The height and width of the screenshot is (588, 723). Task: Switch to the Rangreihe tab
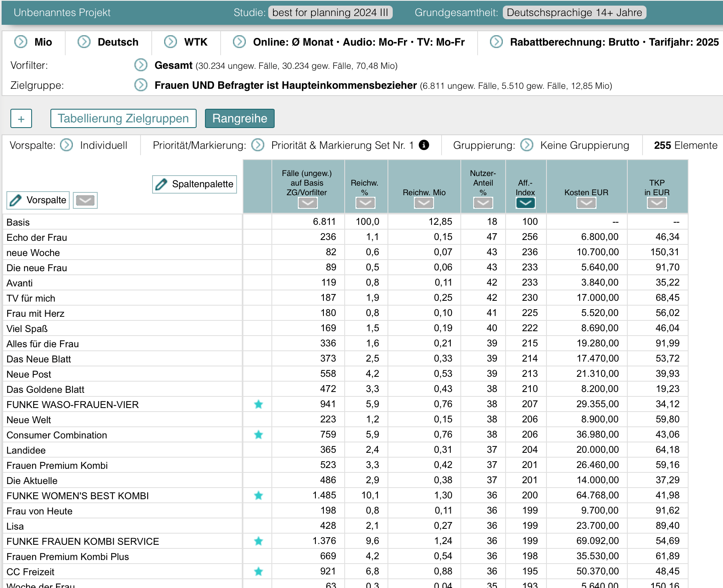239,118
